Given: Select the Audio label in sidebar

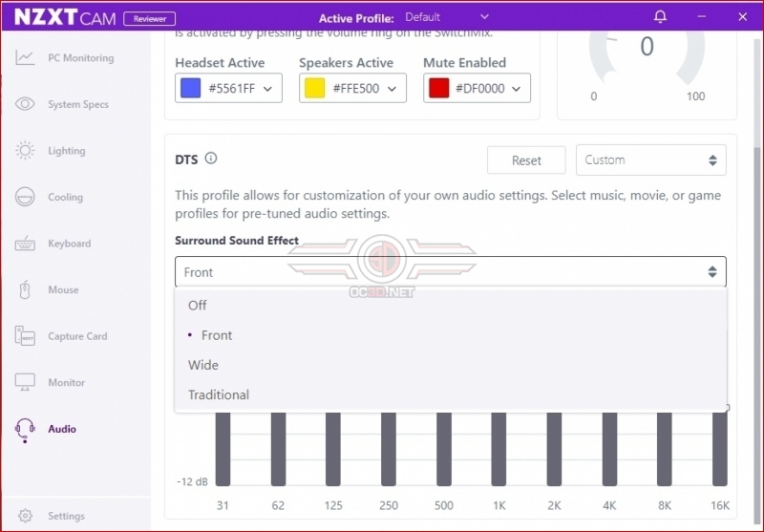Looking at the screenshot, I should click(x=62, y=429).
